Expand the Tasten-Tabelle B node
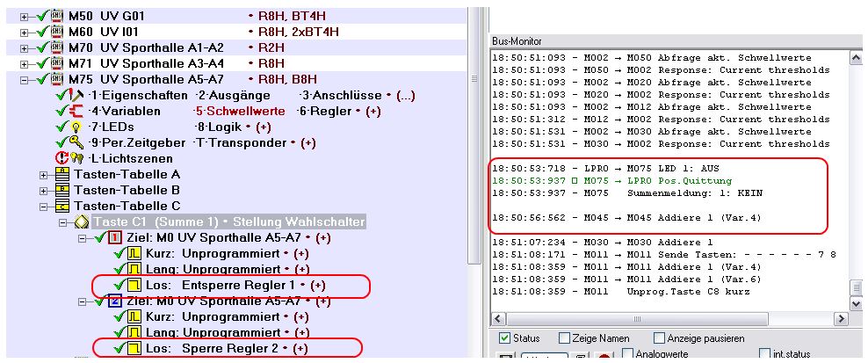This screenshot has height=363, width=868. point(45,191)
